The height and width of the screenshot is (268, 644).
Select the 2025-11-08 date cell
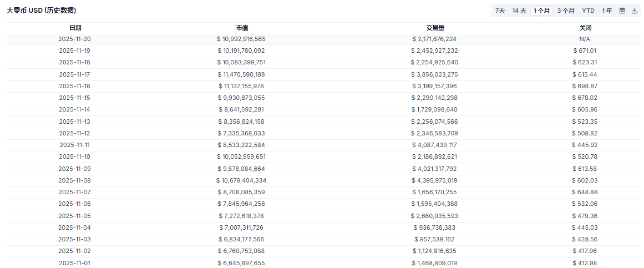pos(74,180)
